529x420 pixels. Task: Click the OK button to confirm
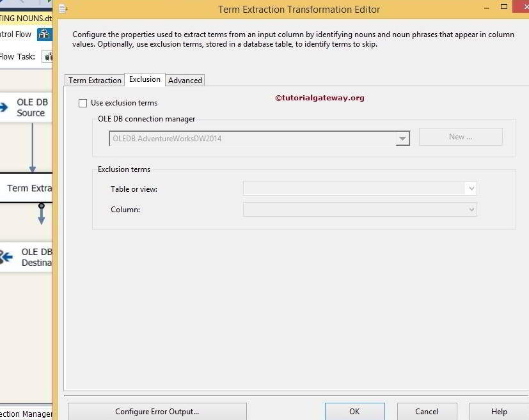pos(354,411)
